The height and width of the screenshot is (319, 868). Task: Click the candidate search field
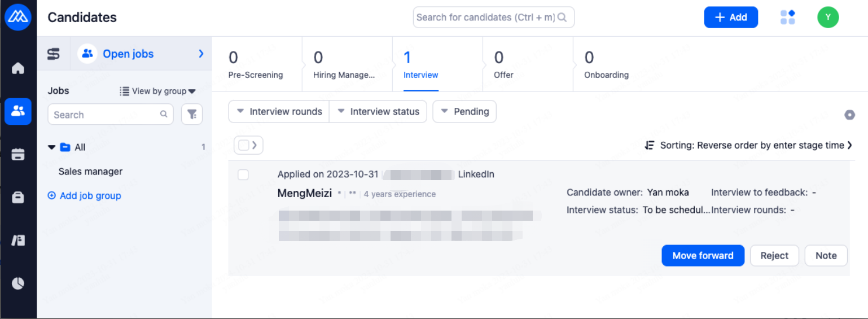(485, 18)
